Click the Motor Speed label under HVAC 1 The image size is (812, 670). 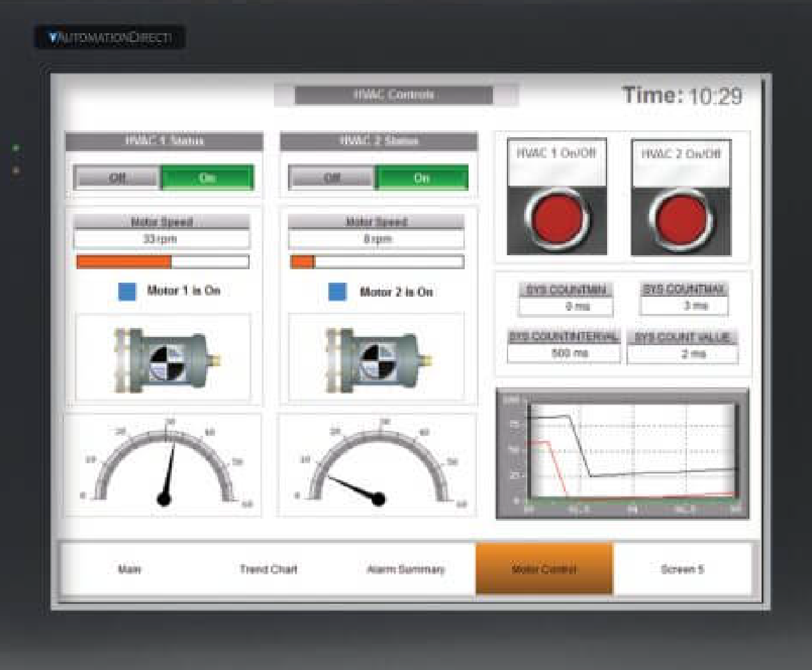[x=162, y=222]
